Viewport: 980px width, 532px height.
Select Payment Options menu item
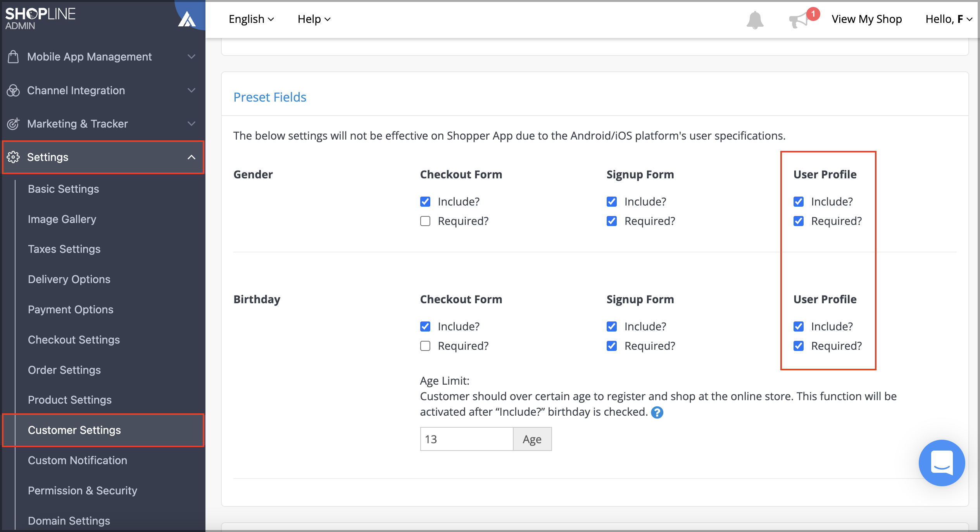71,309
